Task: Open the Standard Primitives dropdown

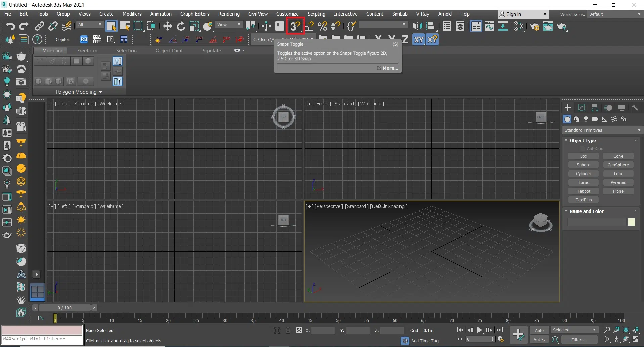Action: tap(602, 130)
